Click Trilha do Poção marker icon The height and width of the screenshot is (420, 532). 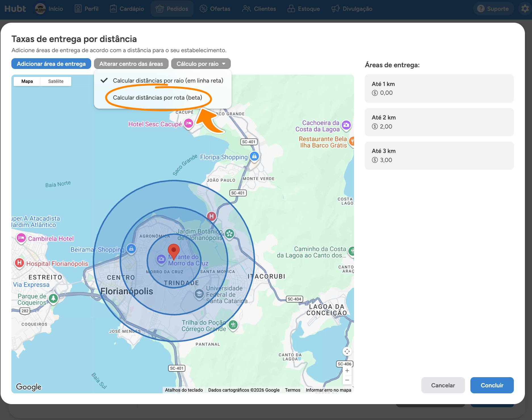tap(233, 325)
